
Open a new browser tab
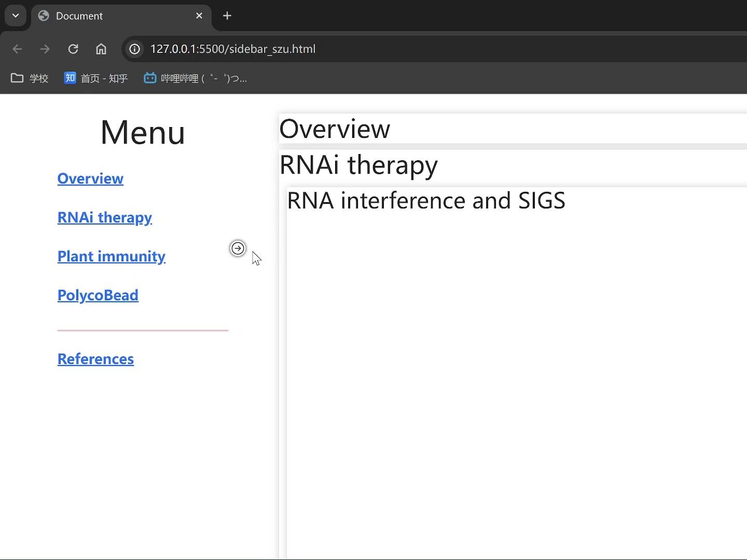tap(227, 16)
